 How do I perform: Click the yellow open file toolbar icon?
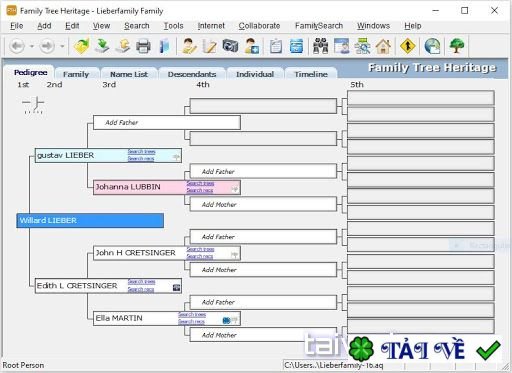[81, 46]
